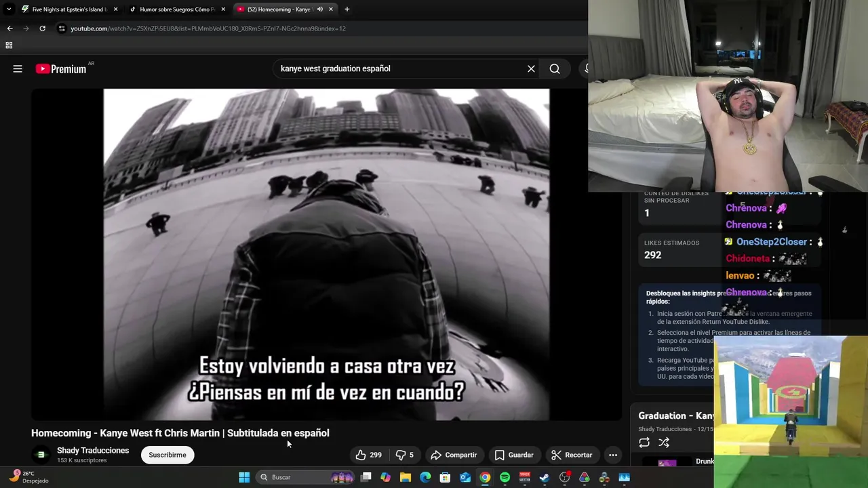
Task: Open OBS Studio from the taskbar
Action: pyautogui.click(x=564, y=477)
